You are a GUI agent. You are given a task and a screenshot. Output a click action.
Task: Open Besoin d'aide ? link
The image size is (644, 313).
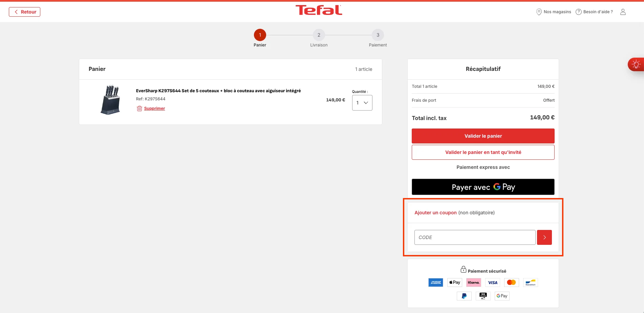[598, 12]
